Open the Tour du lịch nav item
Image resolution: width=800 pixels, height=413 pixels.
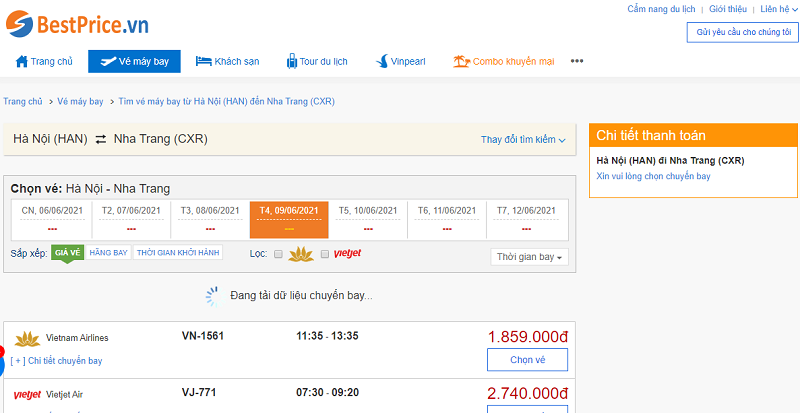(x=317, y=62)
